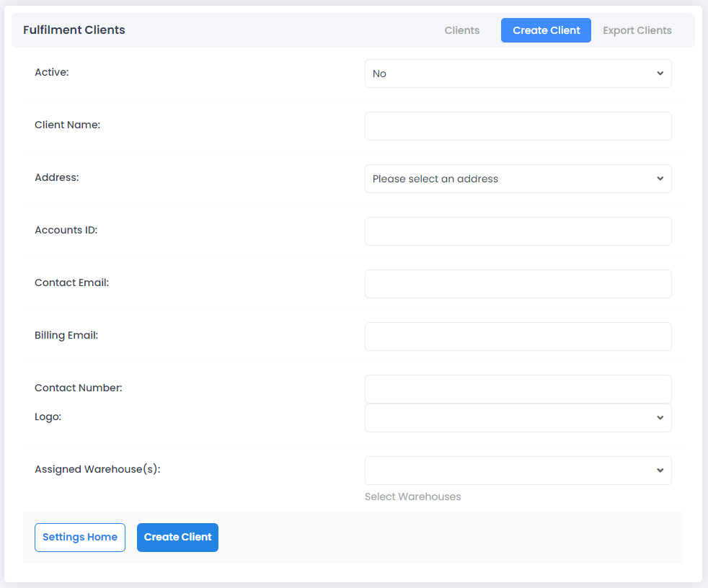Click the chevron arrow on Active dropdown
Screen dimensions: 708x588
(x=660, y=73)
